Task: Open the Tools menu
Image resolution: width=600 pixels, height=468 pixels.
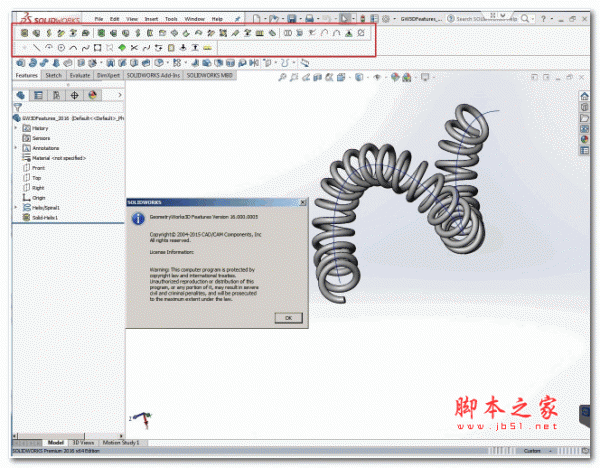Action: 171,19
